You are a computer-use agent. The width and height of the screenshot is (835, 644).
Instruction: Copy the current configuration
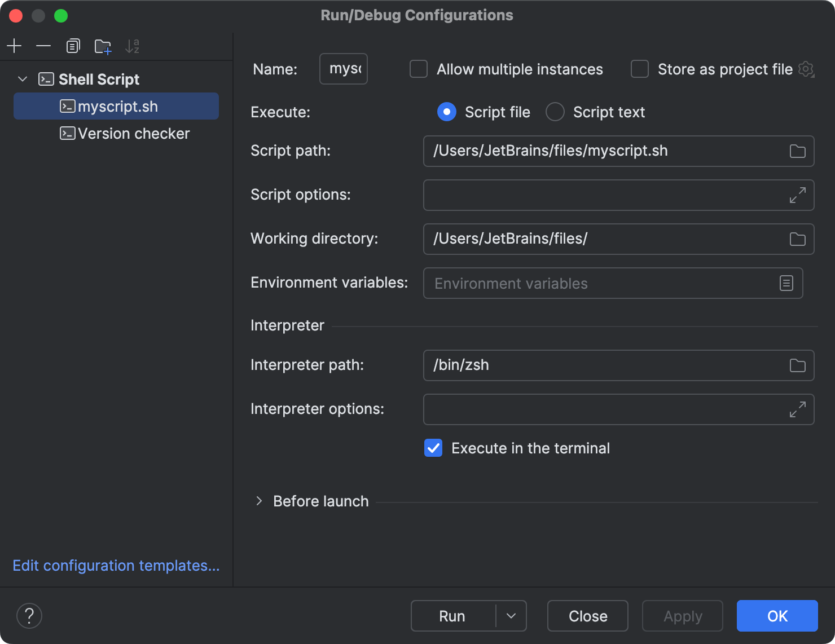(73, 46)
